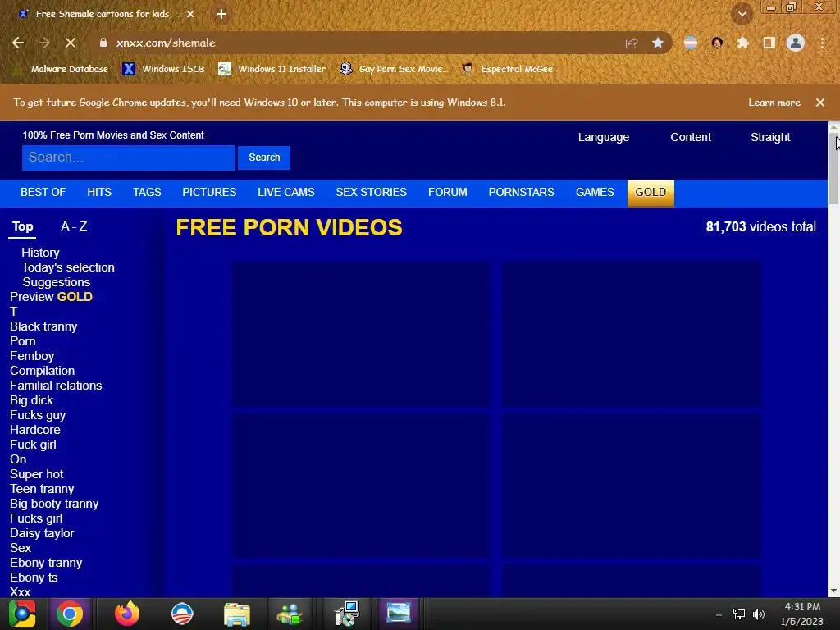
Task: Click inside the site Search field
Action: [129, 157]
